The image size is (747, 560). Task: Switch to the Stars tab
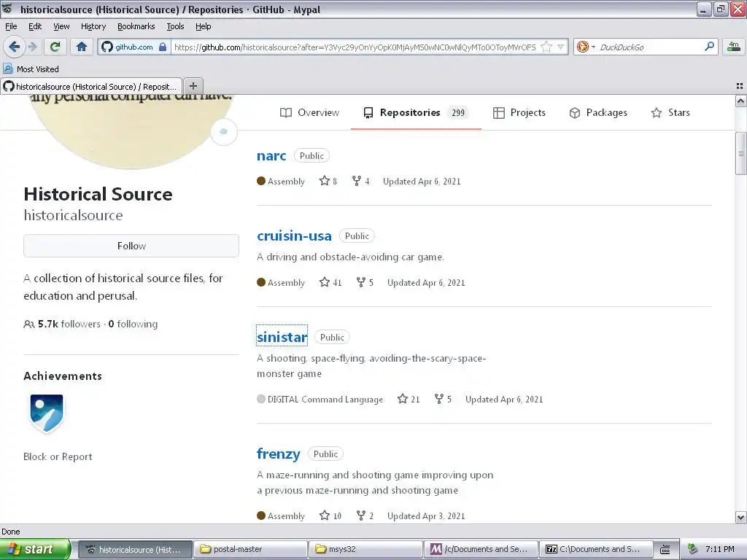tap(670, 113)
